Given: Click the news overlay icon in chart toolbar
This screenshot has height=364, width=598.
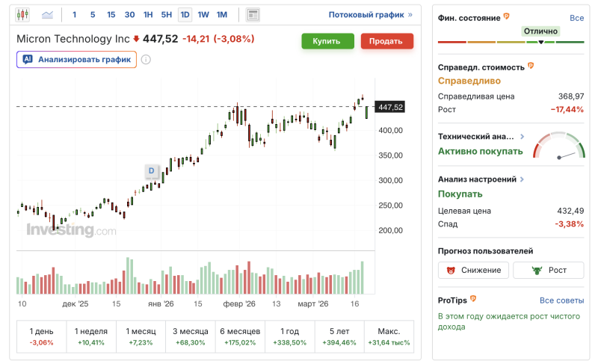Looking at the screenshot, I should point(253,14).
